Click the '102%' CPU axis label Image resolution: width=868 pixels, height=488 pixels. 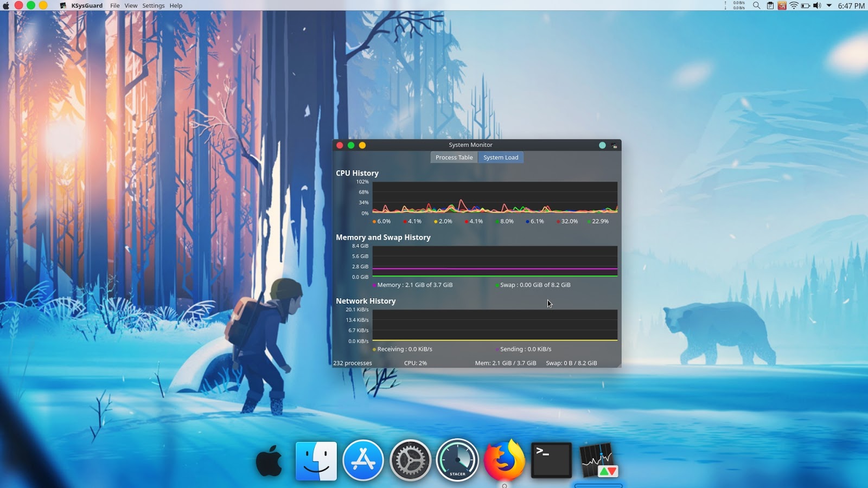coord(362,182)
